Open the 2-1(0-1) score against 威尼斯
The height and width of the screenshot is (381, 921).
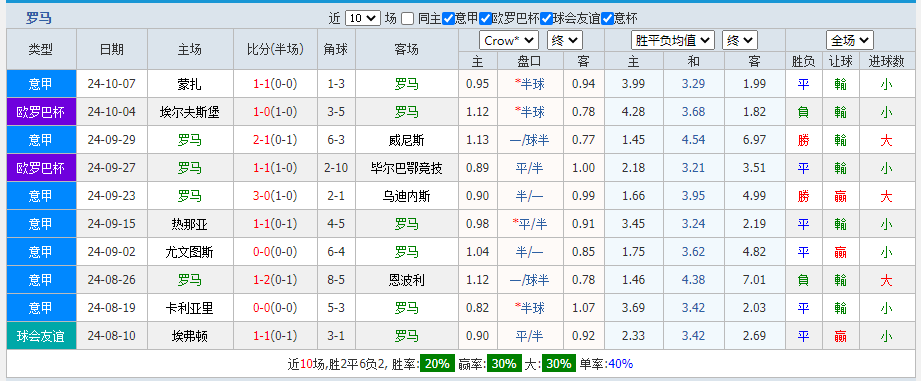275,140
